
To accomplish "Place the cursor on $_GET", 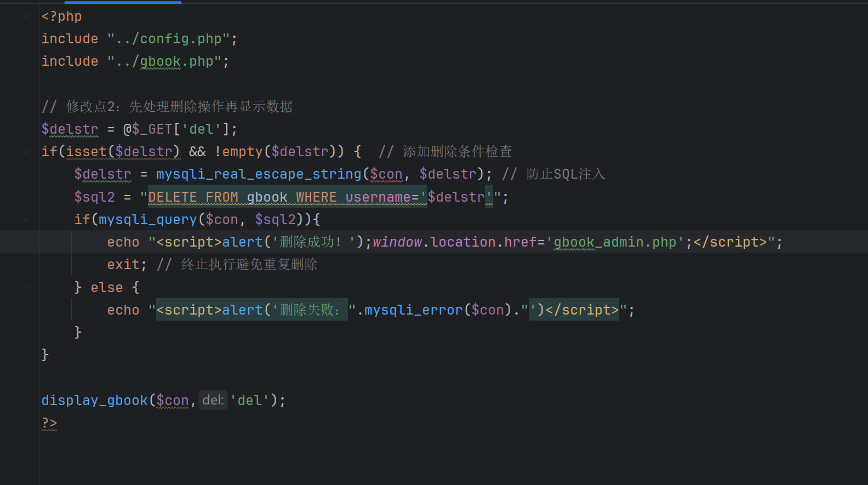I will (x=152, y=129).
